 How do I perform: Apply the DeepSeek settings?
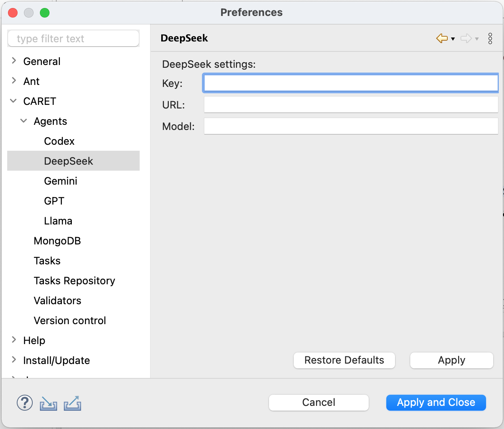click(451, 360)
